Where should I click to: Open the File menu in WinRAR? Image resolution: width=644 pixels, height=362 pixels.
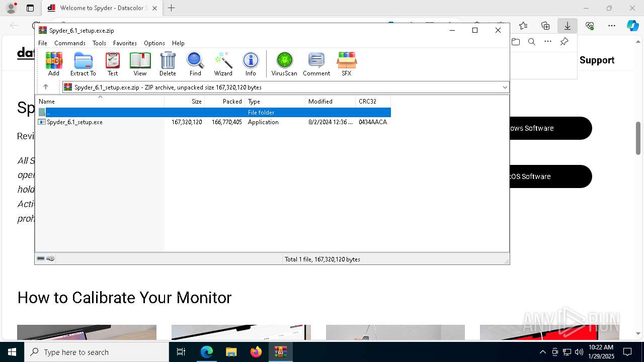click(x=43, y=43)
